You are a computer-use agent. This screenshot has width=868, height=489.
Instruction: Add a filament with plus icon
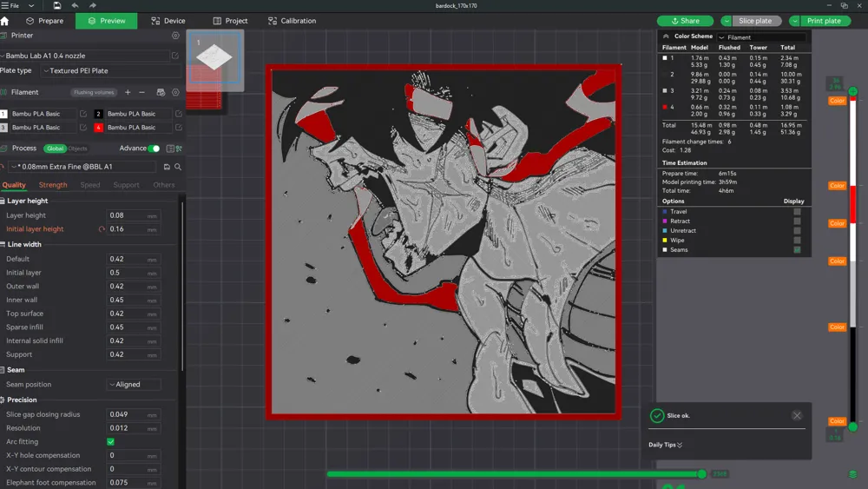[x=128, y=92]
